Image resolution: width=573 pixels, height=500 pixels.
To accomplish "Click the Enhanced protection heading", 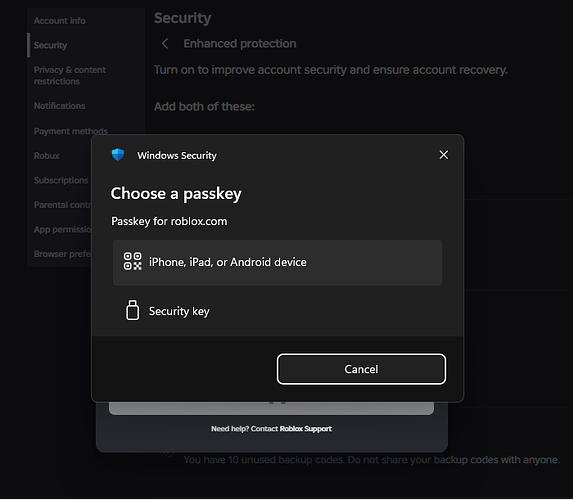I will 240,43.
